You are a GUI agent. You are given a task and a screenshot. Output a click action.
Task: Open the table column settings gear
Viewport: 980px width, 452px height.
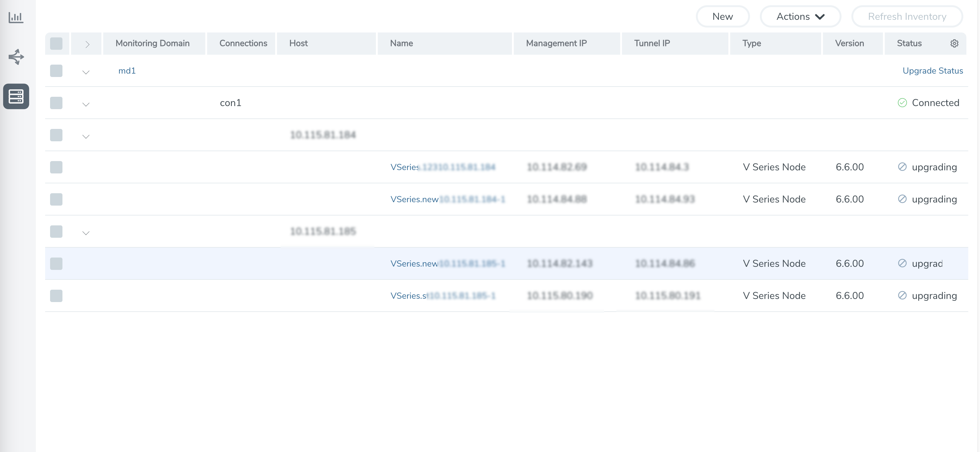(954, 43)
